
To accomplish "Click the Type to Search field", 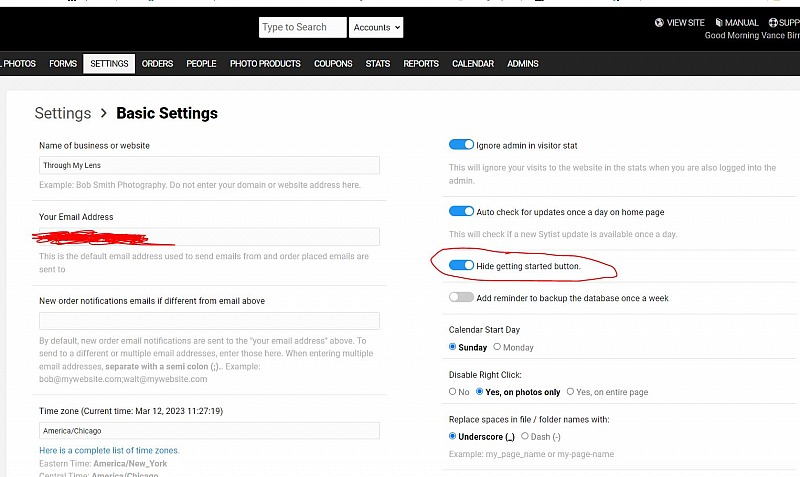I will (x=303, y=28).
